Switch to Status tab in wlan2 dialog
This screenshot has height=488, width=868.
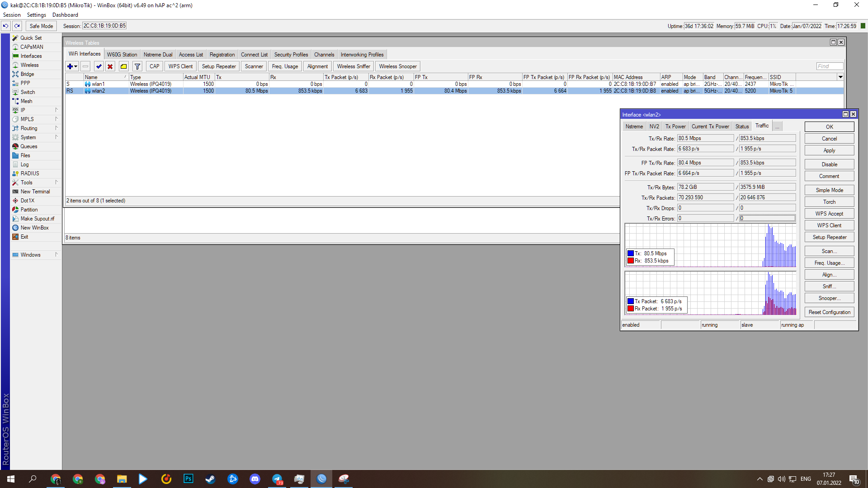[742, 127]
